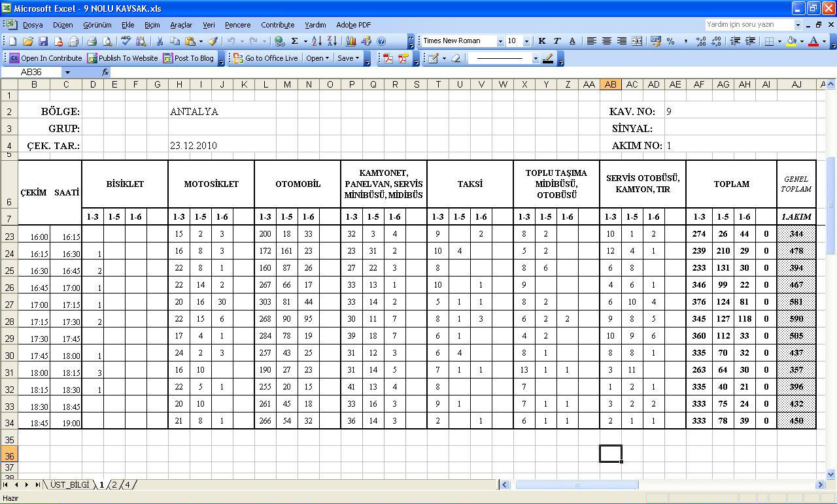
Task: Expand the Office Live Save dropdown
Action: [348, 58]
